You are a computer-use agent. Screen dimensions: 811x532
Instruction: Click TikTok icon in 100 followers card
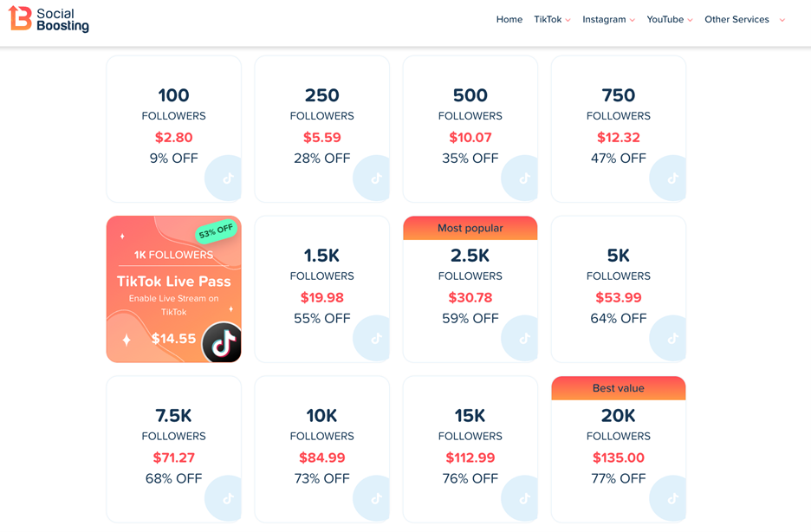point(228,178)
